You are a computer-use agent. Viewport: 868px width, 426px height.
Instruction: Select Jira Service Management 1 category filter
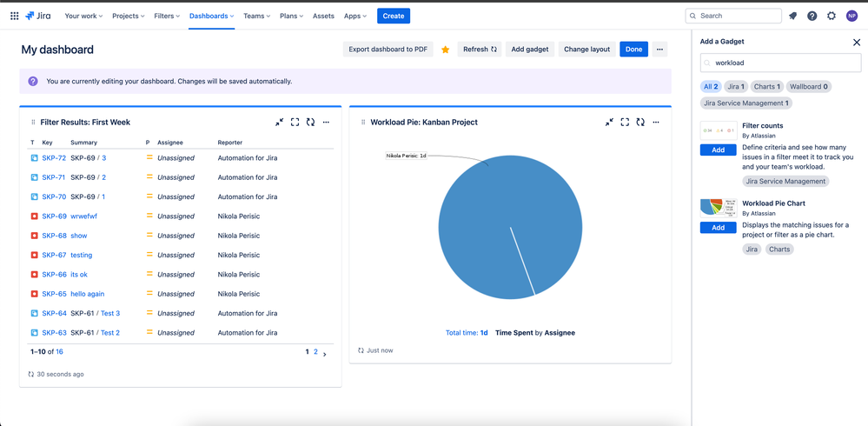click(746, 103)
